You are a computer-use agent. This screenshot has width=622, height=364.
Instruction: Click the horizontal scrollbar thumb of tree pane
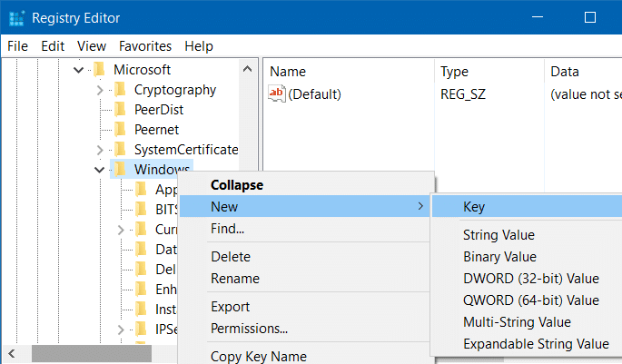(x=92, y=353)
